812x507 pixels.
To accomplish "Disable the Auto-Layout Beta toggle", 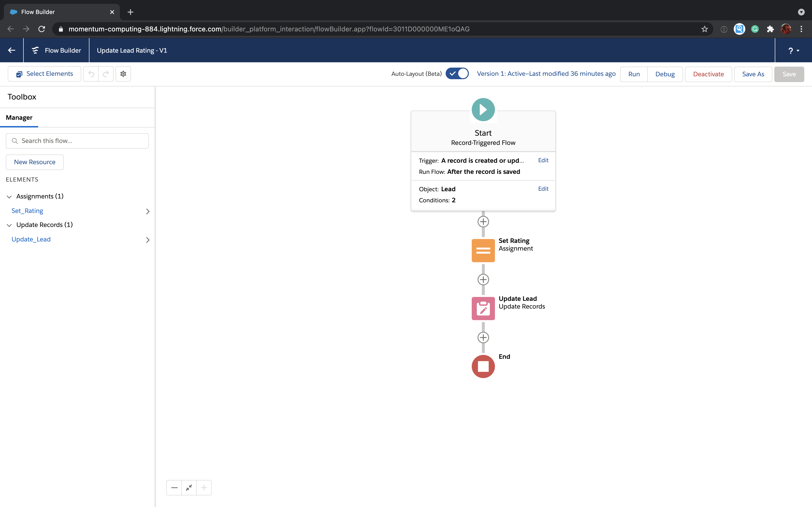I will [457, 73].
